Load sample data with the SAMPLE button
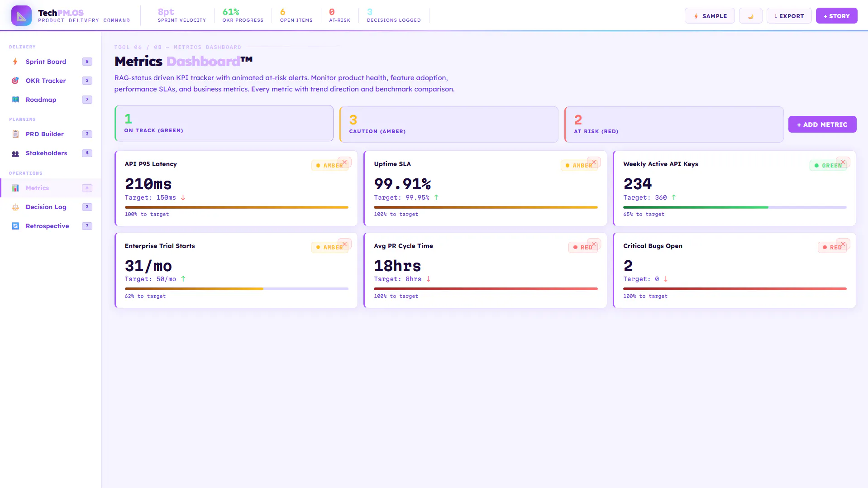Viewport: 868px width, 488px height. (710, 16)
